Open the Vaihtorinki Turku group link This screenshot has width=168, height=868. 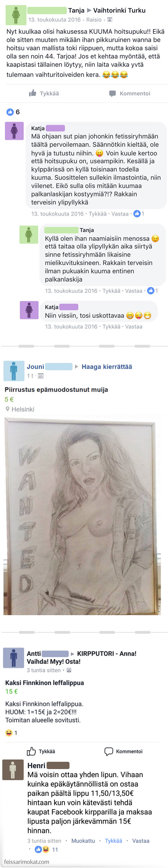120,10
